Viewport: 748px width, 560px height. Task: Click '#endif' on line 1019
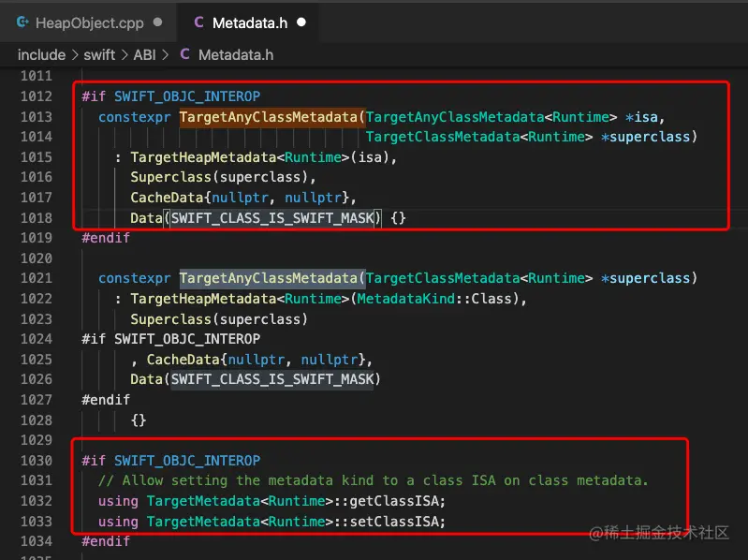coord(106,238)
